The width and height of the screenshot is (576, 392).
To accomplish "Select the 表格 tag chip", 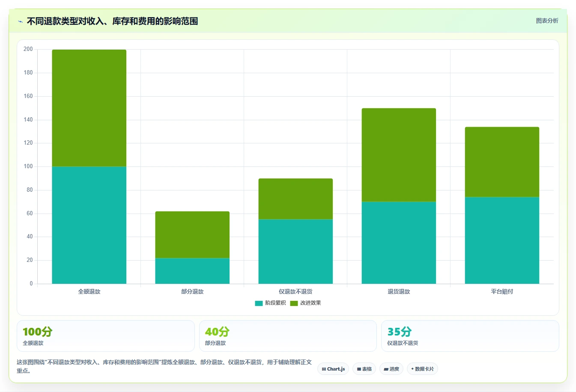I will (x=364, y=369).
